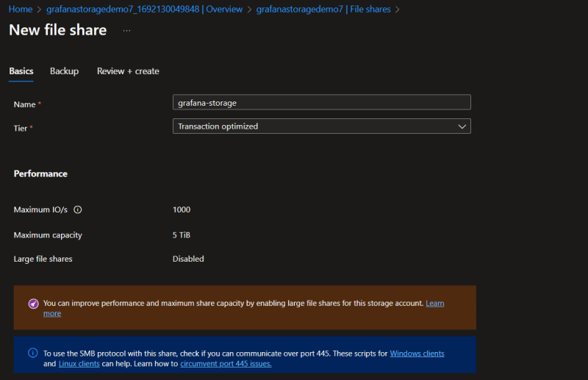Click the Performance section heading

(x=40, y=173)
